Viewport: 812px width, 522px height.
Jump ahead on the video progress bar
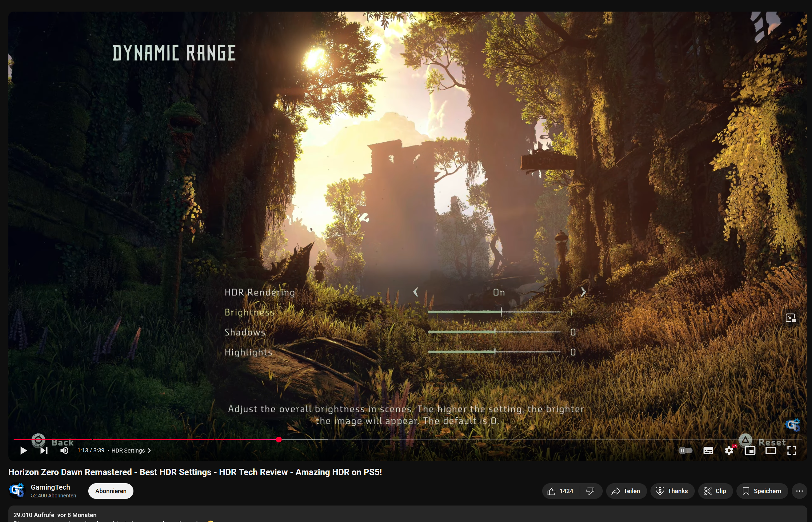(x=475, y=439)
